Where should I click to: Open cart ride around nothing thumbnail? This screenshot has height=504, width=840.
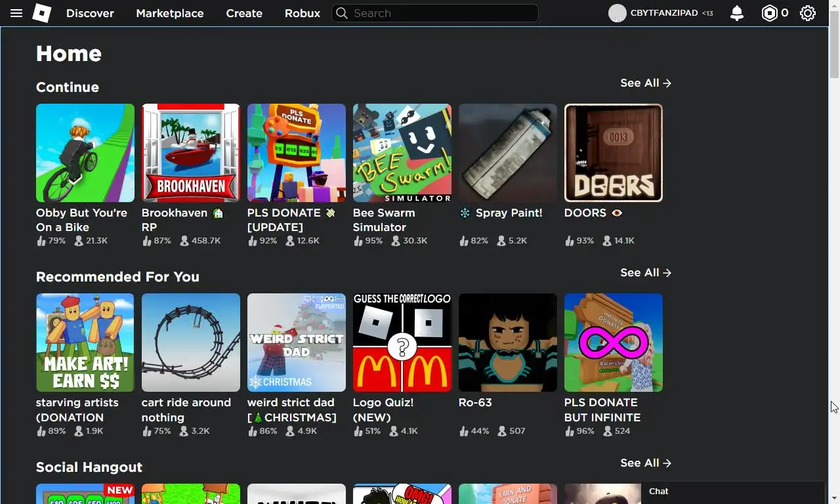point(191,343)
